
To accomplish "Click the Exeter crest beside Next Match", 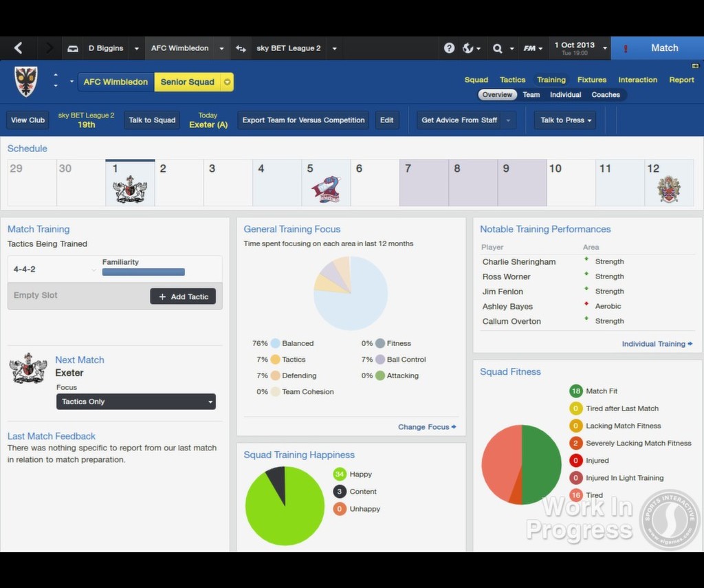I will 27,368.
